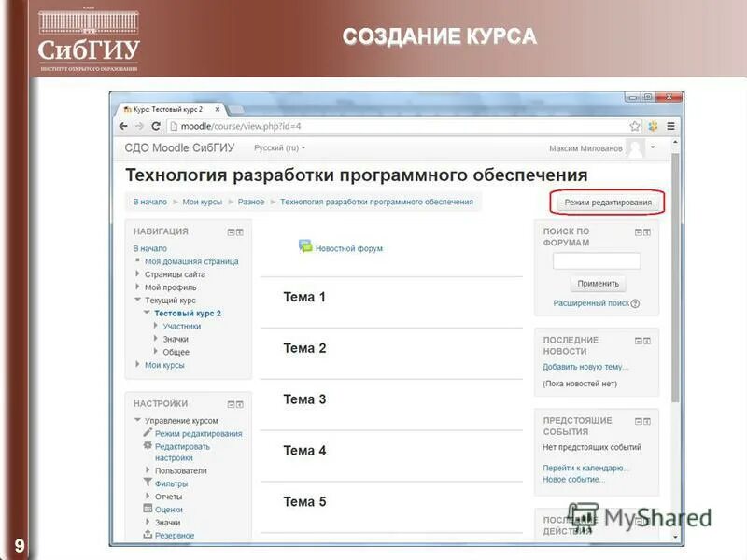
Task: Open breadcrumb link Разное
Action: [x=251, y=202]
